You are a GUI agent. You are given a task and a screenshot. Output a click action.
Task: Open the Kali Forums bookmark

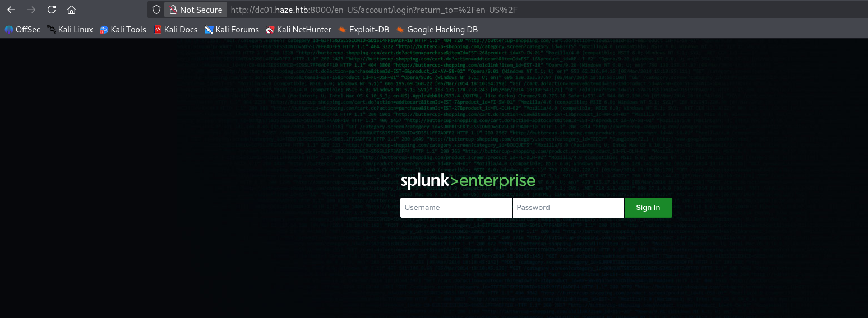pos(232,30)
